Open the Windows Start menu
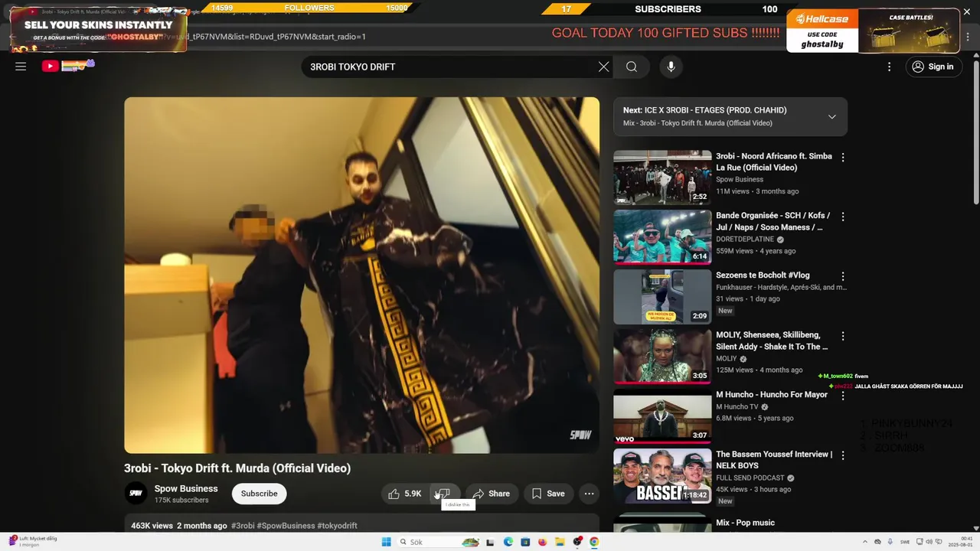 pos(387,542)
